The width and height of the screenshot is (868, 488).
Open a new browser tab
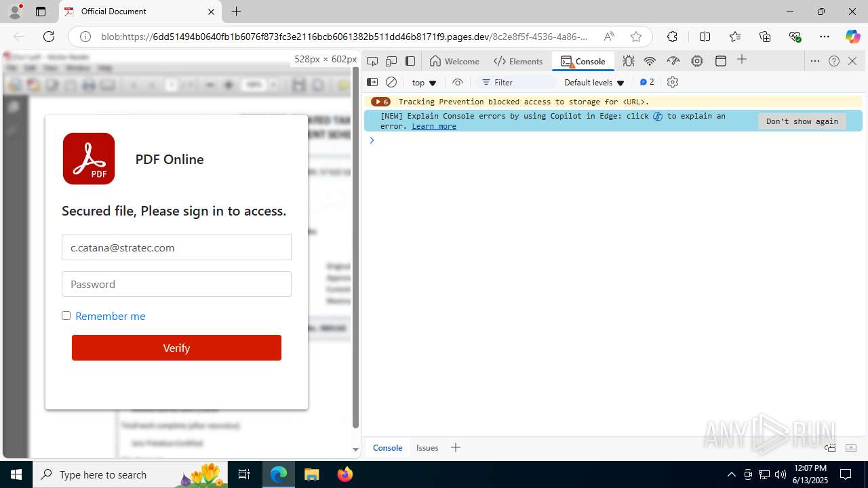(236, 12)
